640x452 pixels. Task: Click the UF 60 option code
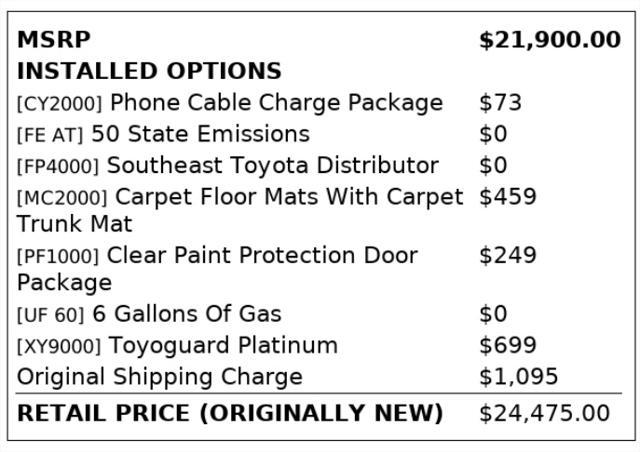[x=50, y=315]
